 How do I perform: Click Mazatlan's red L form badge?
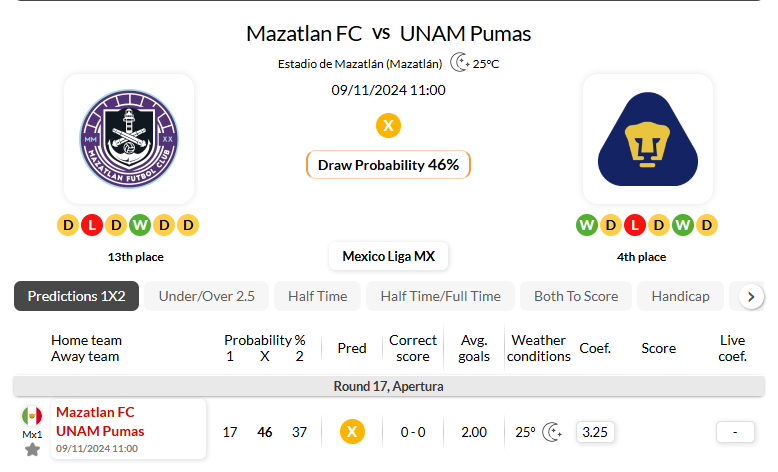[x=92, y=225]
